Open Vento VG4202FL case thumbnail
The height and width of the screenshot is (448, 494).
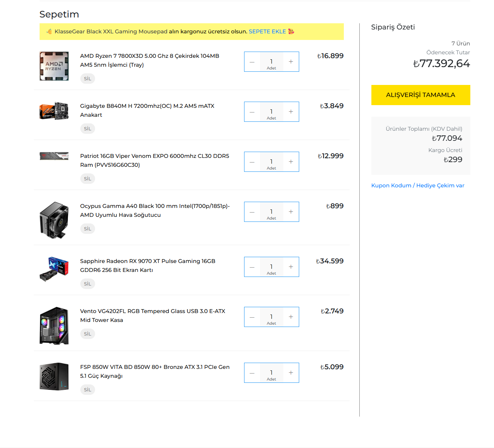54,326
